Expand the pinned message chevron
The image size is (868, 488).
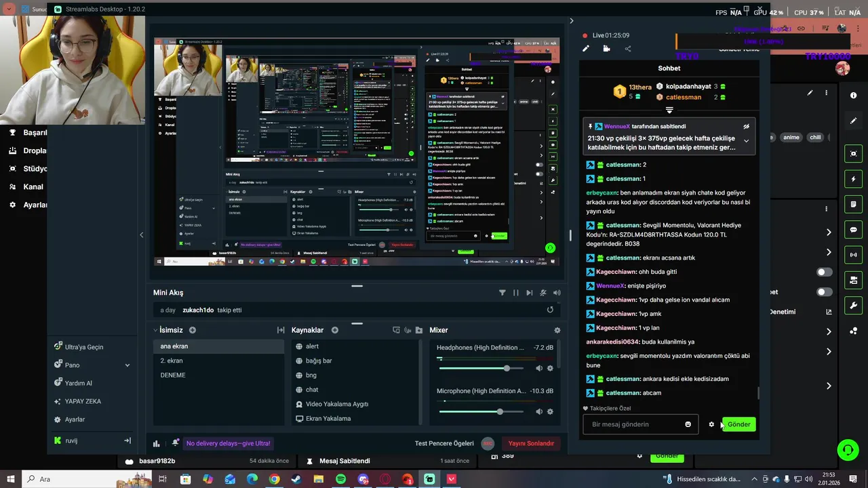(x=746, y=141)
